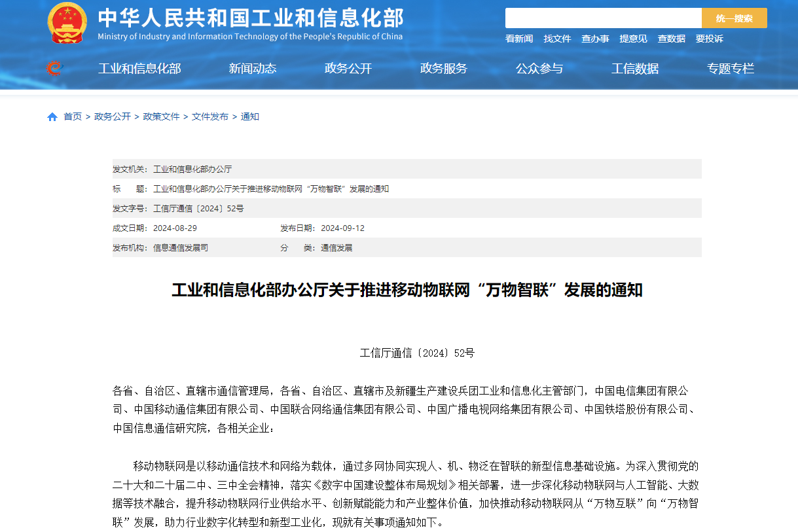Click 政策文件 in the breadcrumb
This screenshot has width=798, height=532.
point(161,116)
